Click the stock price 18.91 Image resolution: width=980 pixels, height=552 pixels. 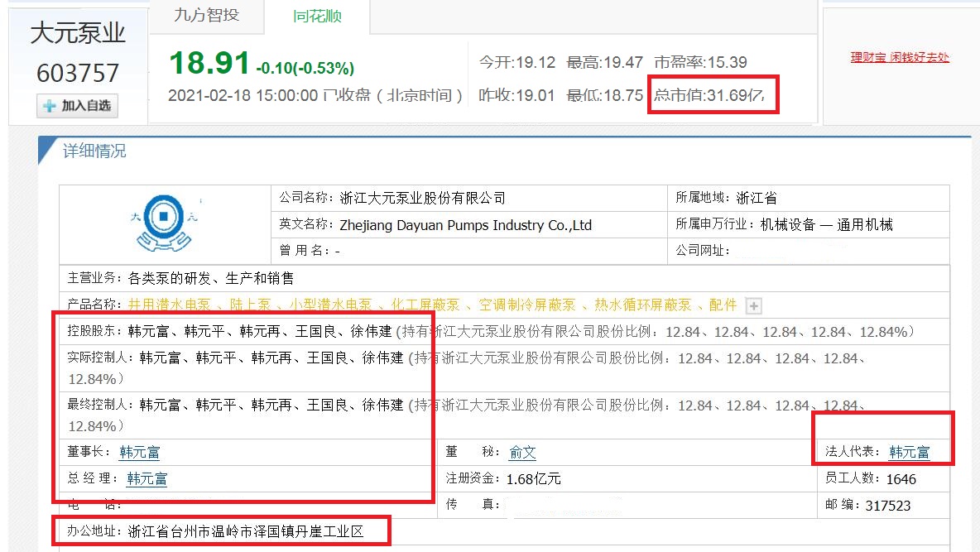(209, 63)
